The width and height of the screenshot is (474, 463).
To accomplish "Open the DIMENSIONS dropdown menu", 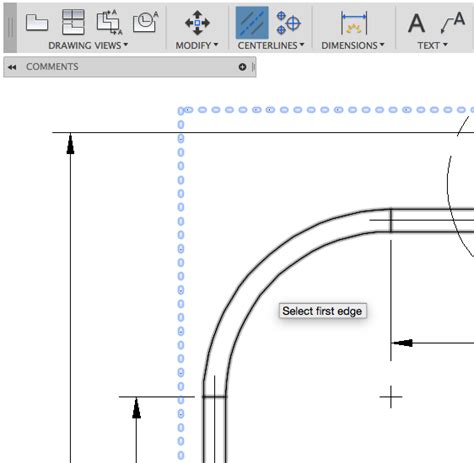I will [353, 45].
